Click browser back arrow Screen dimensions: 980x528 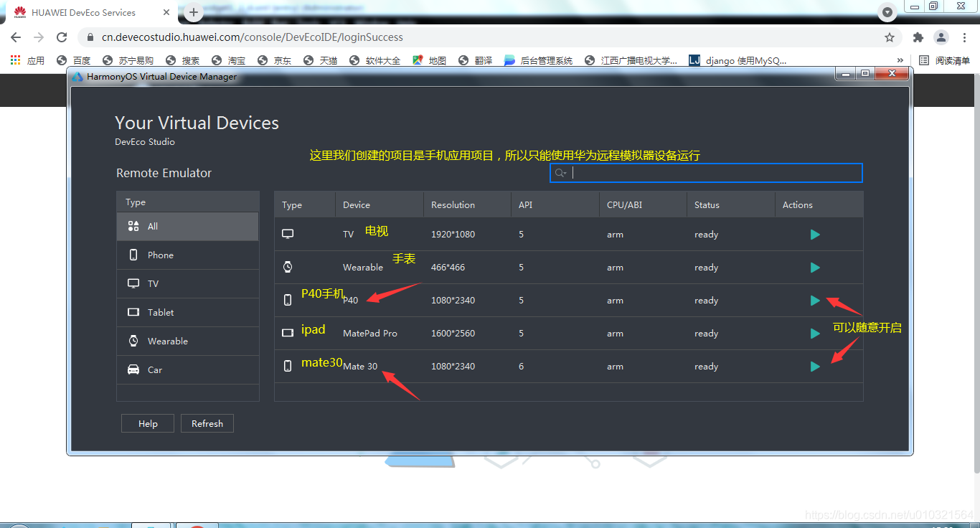pyautogui.click(x=16, y=37)
